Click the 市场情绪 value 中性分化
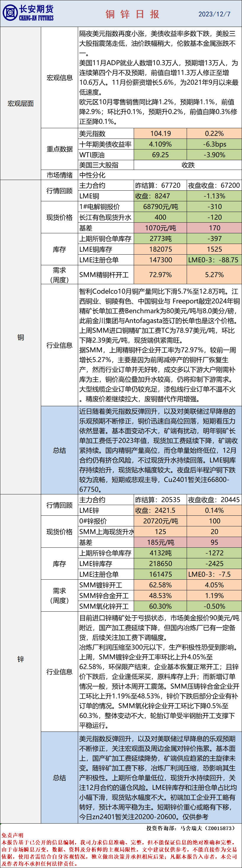 [92, 175]
